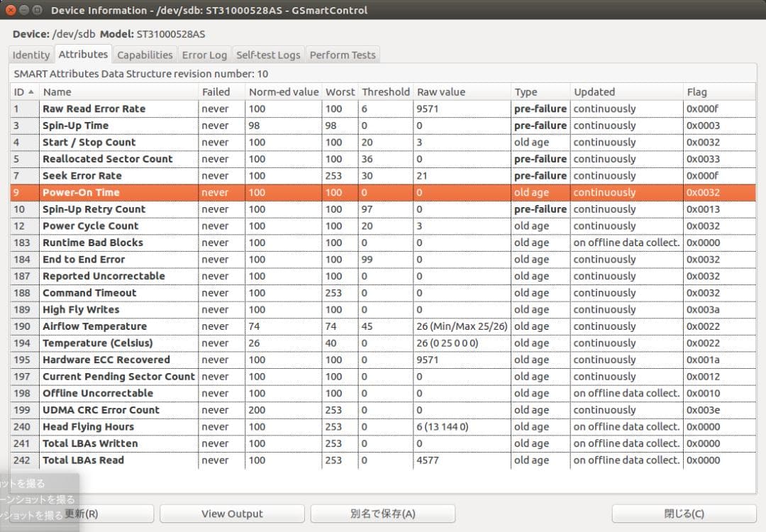Select the UDMA CRC Error Count row
This screenshot has height=532, width=766.
coord(101,411)
